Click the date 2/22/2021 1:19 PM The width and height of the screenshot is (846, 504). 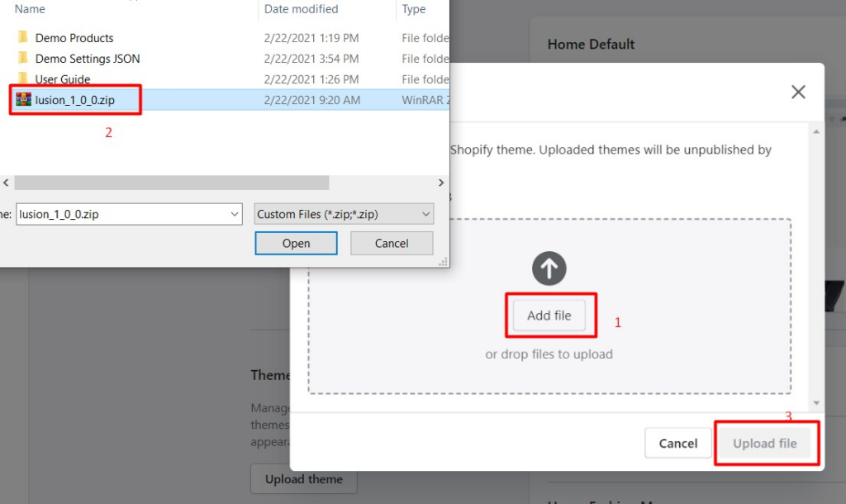click(311, 38)
